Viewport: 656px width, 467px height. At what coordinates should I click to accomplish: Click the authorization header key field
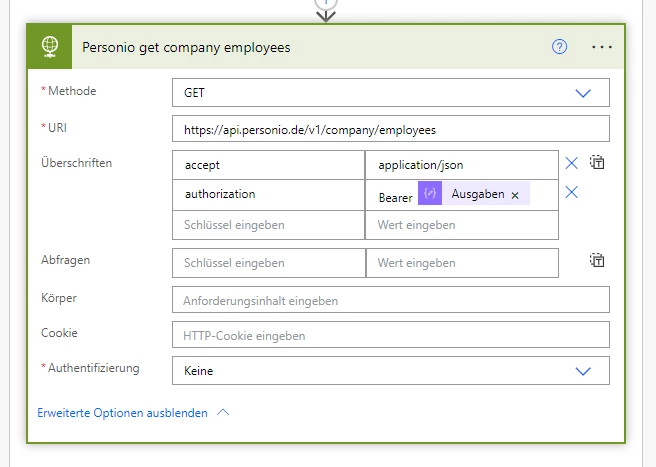tap(269, 195)
